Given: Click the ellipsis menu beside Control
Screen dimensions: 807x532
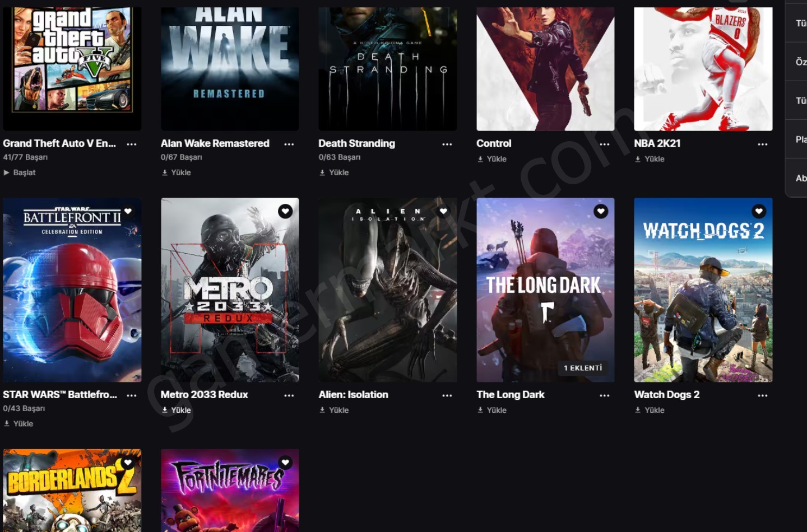Looking at the screenshot, I should 605,144.
